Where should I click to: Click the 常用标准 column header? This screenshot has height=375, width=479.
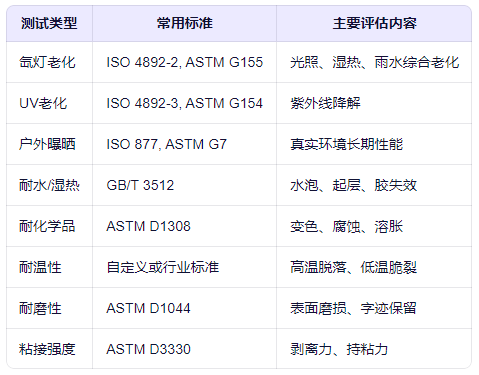pos(184,24)
